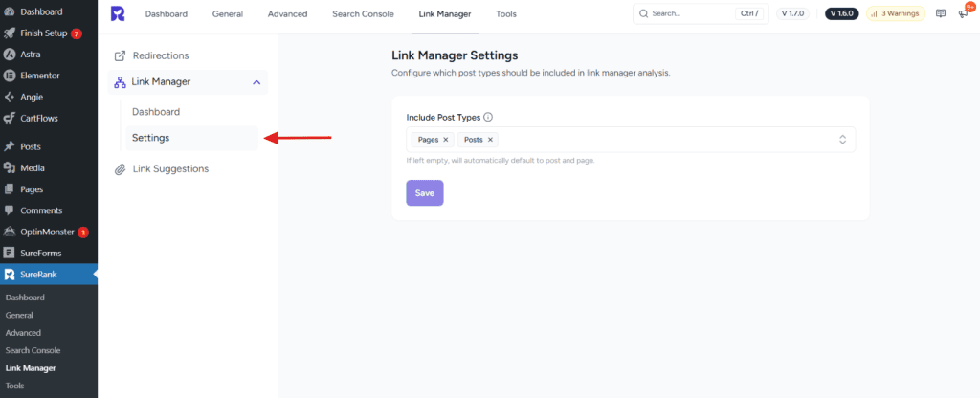Click the SureRank logo in the top bar
Screen dimensions: 980x398
click(118, 13)
